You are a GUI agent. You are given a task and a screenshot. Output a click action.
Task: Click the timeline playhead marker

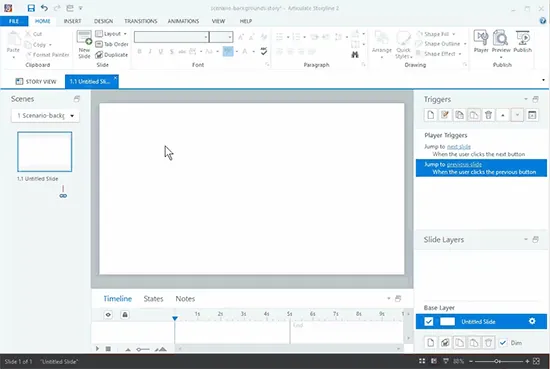175,318
